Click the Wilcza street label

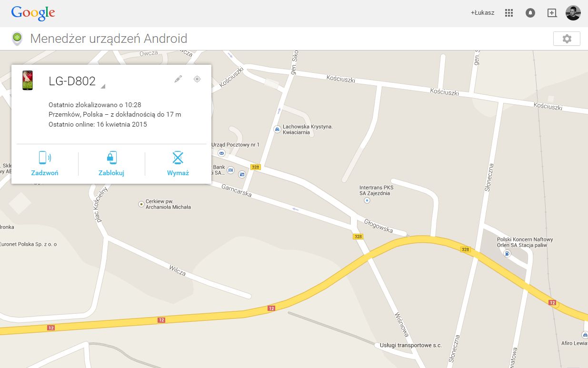(x=178, y=270)
